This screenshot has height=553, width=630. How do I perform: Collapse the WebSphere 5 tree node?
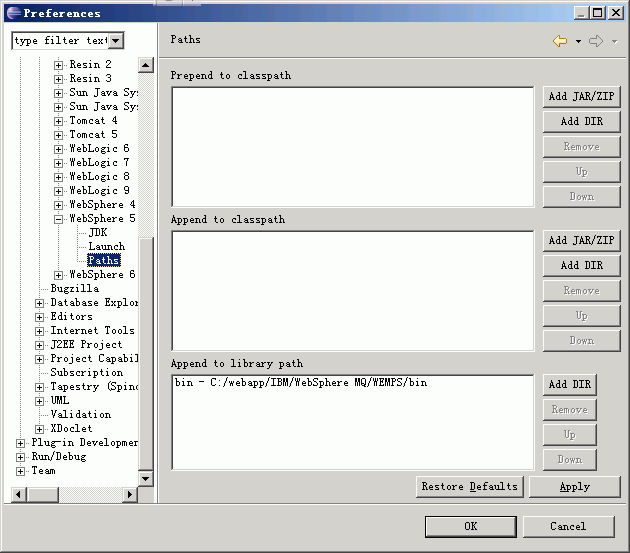[x=59, y=219]
